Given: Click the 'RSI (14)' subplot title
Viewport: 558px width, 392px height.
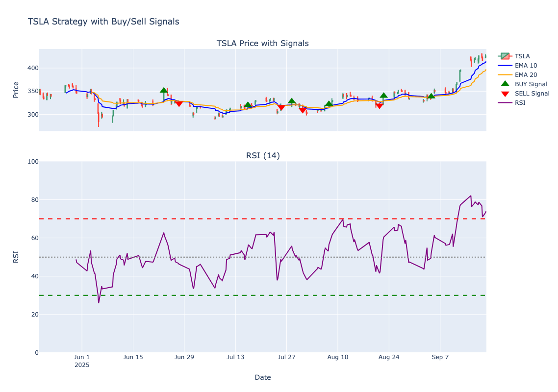Looking at the screenshot, I should pos(263,155).
